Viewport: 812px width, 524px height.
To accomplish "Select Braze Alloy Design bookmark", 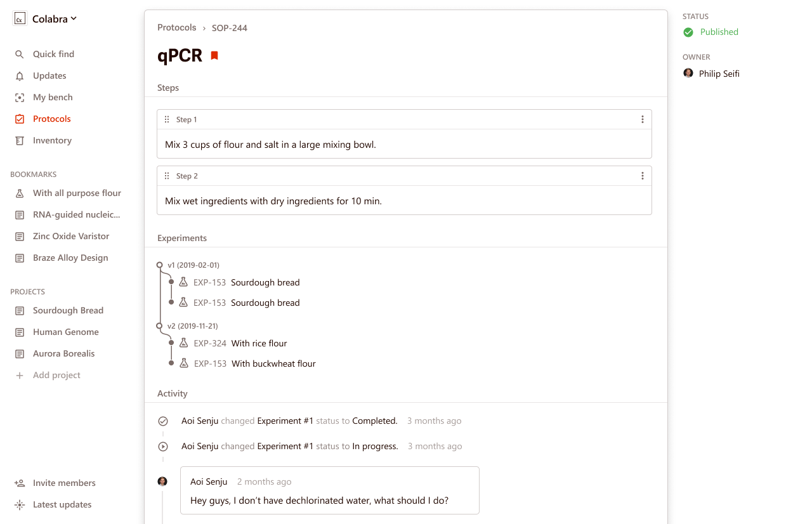I will pos(70,258).
